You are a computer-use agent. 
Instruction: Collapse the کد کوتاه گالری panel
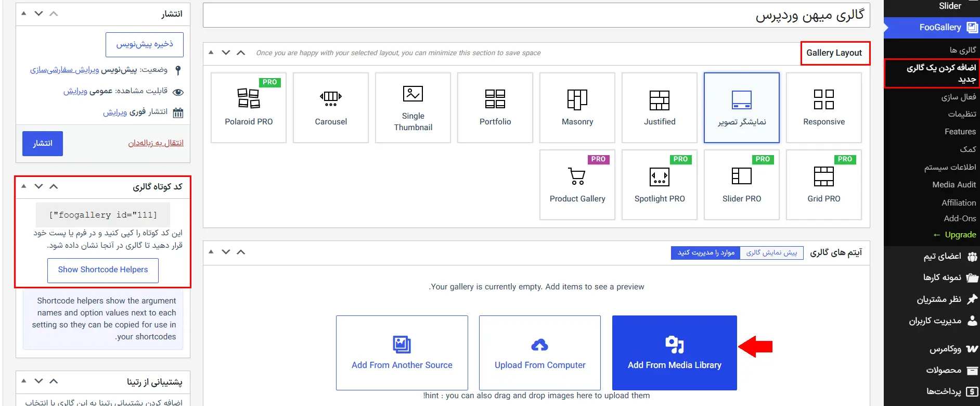23,186
